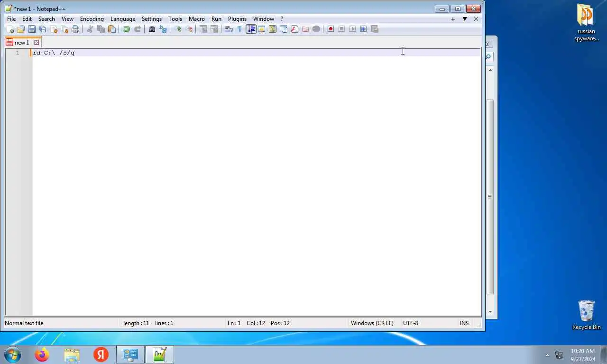Open the Encoding menu
Screen dimensions: 607x364
(92, 19)
